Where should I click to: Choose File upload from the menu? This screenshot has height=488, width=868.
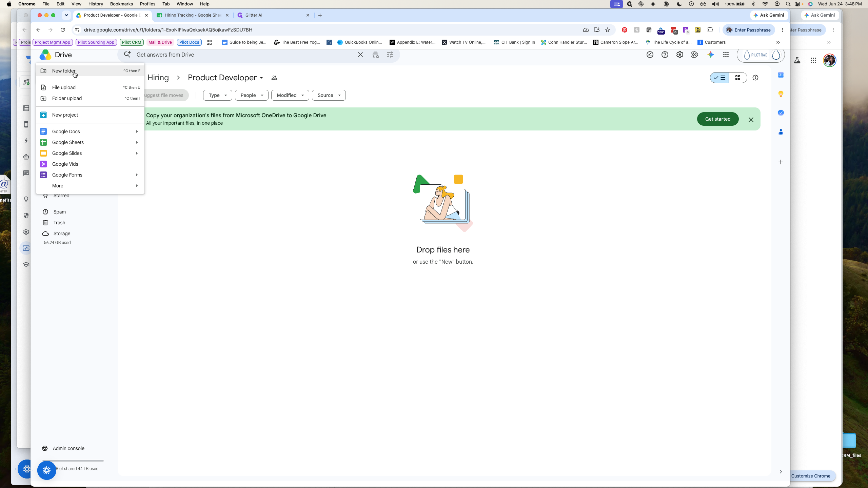click(90, 87)
